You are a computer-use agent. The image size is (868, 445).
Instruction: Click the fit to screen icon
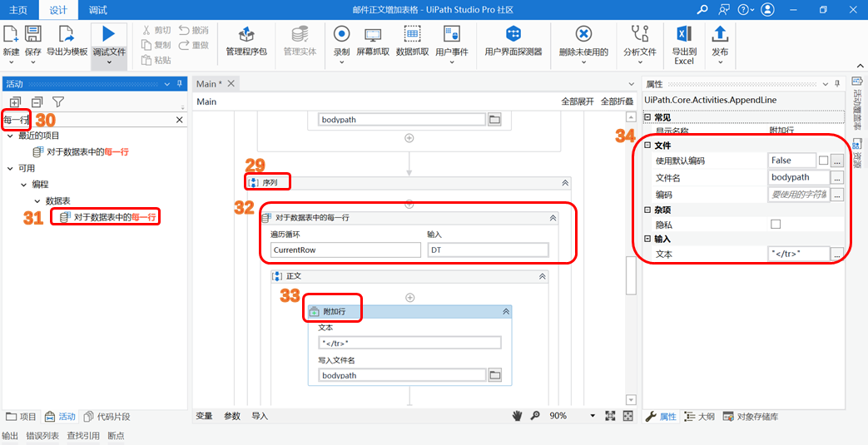(x=610, y=416)
